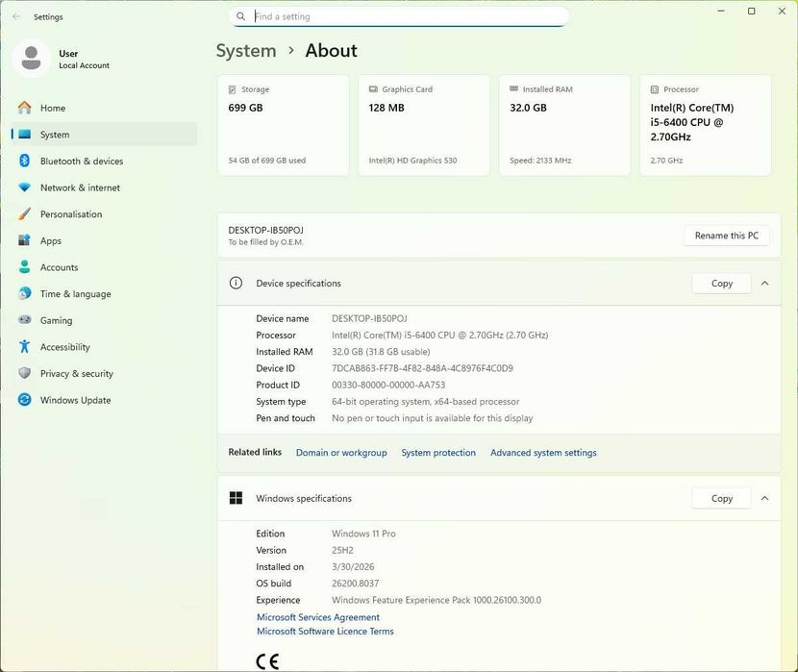Open the Advanced system settings link
The width and height of the screenshot is (798, 672).
coord(543,453)
